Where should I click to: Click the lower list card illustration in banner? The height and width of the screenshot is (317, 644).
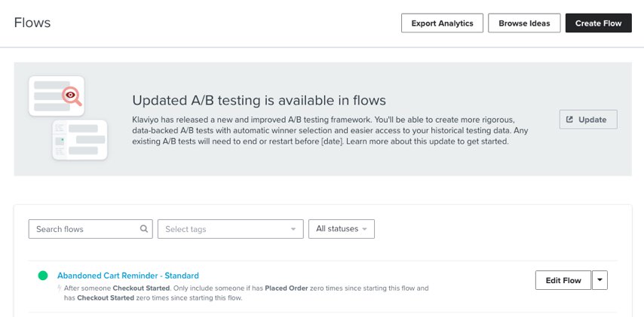point(79,140)
